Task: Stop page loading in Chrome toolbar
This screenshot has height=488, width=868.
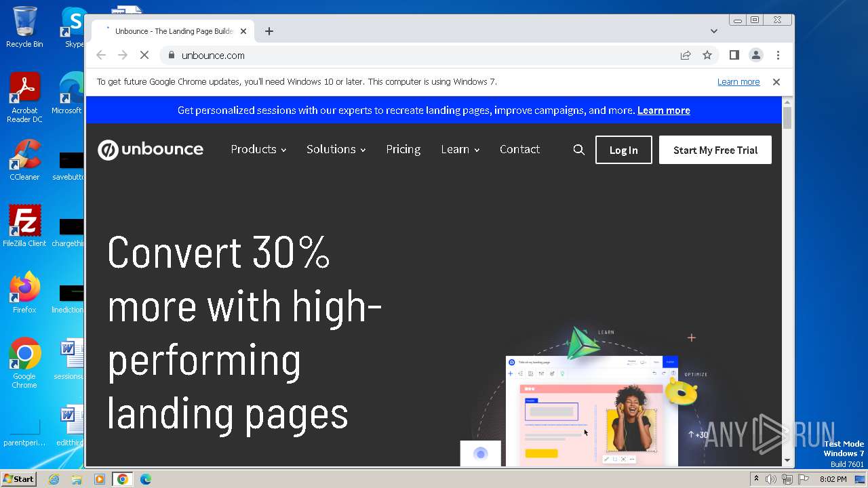Action: (144, 56)
